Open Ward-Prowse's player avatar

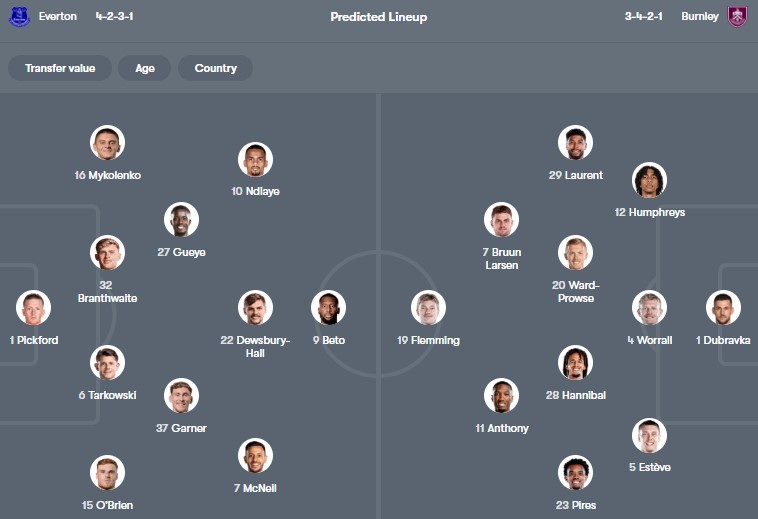tap(575, 253)
